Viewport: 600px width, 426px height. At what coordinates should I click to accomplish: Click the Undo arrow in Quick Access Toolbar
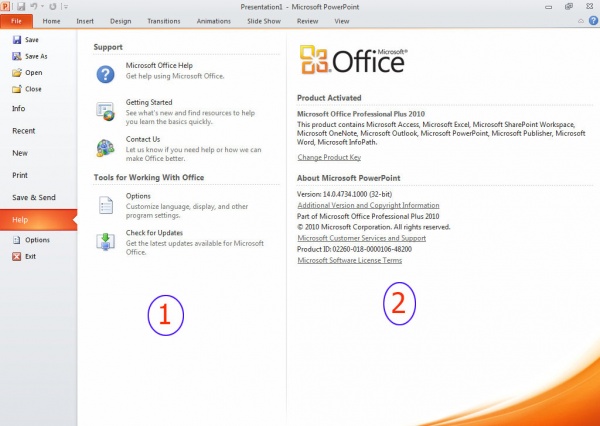(34, 6)
